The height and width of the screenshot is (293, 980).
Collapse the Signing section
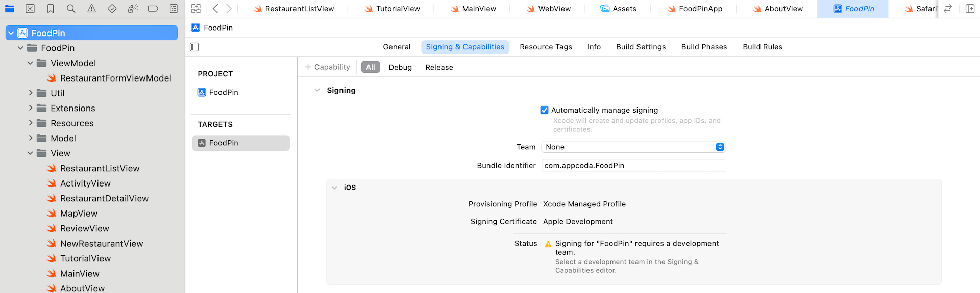[317, 90]
